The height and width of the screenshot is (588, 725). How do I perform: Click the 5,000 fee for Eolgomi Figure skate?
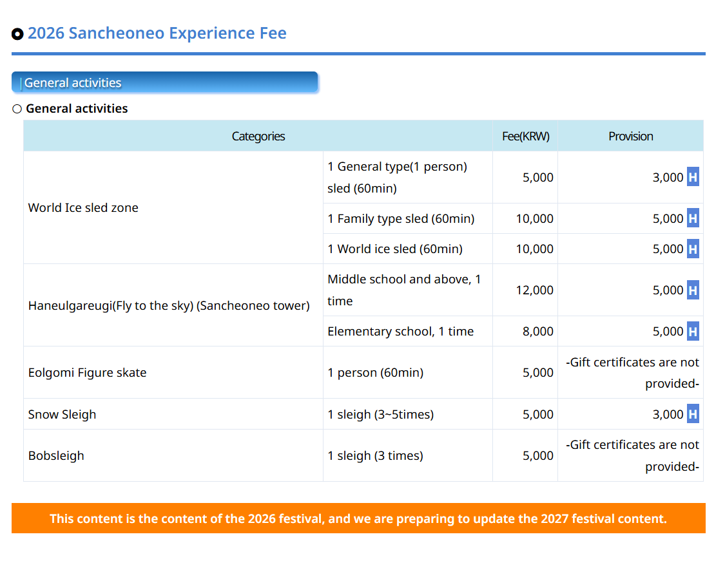click(x=537, y=373)
